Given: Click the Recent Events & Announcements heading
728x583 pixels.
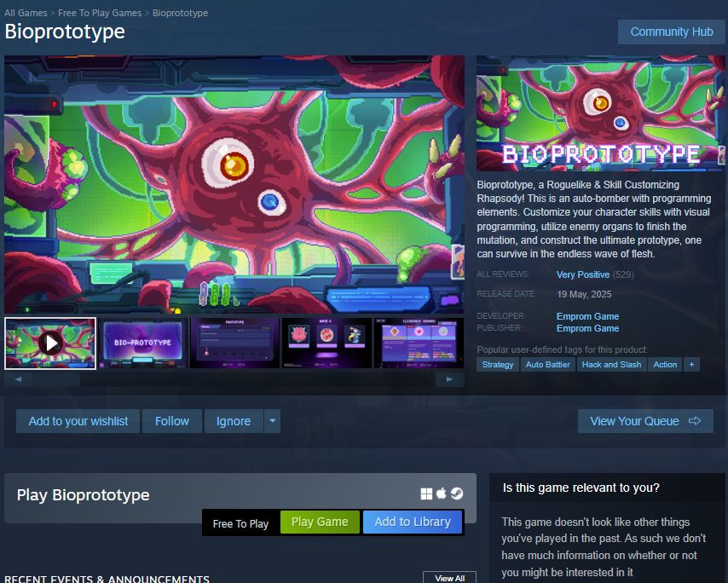Looking at the screenshot, I should tap(107, 579).
